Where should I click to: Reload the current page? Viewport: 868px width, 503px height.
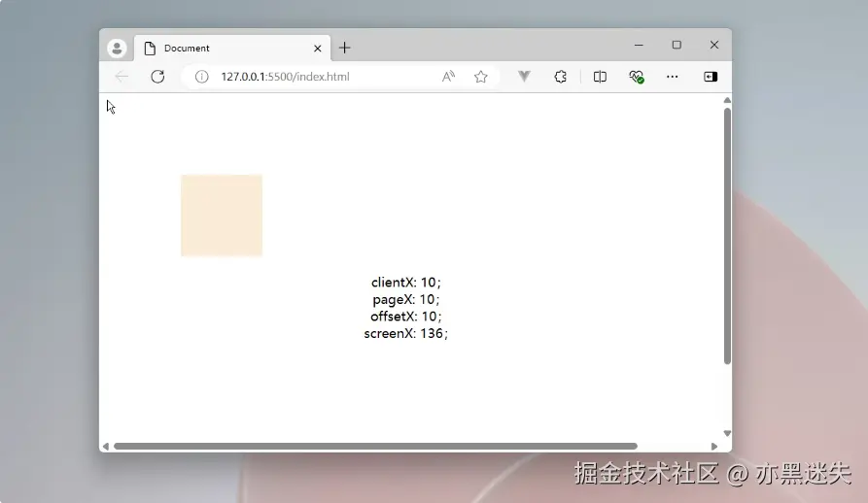[x=157, y=77]
